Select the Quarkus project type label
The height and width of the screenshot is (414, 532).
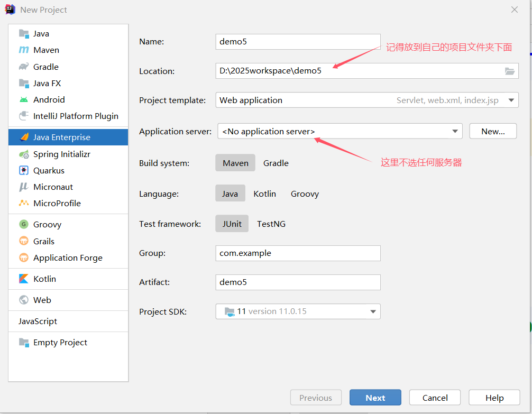coord(49,170)
